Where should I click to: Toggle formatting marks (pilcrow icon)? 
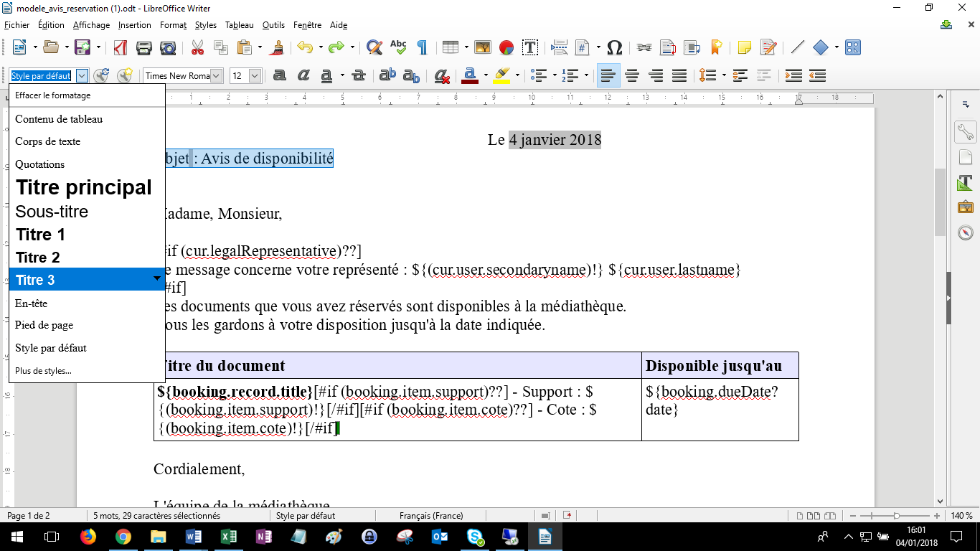pyautogui.click(x=422, y=47)
